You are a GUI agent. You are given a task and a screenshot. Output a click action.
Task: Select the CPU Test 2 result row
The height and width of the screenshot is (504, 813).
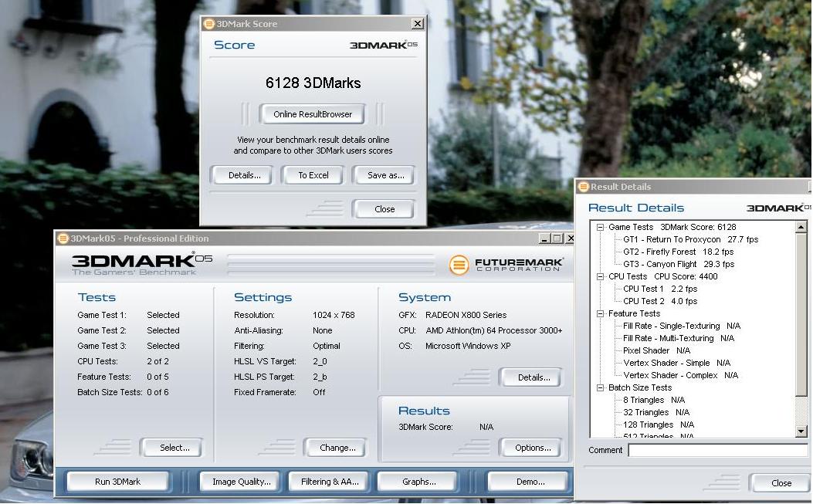(660, 301)
